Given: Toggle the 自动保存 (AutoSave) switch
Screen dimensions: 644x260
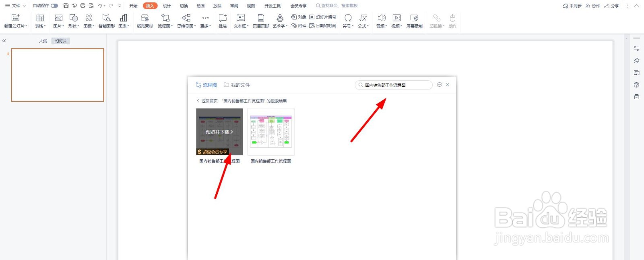Looking at the screenshot, I should click(54, 6).
